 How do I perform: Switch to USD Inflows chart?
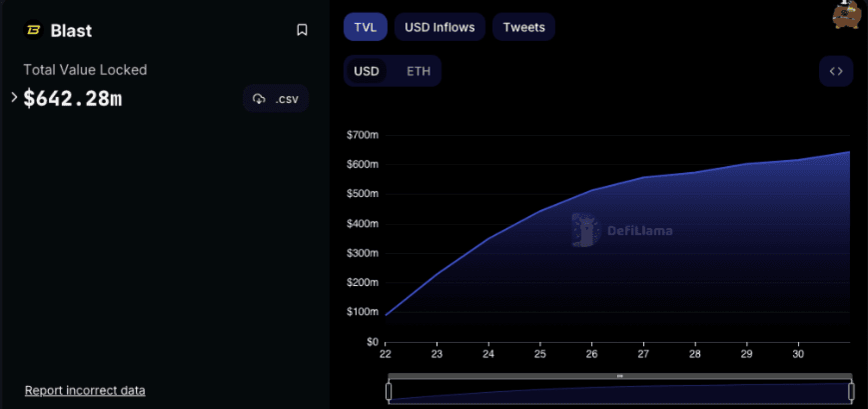tap(439, 27)
